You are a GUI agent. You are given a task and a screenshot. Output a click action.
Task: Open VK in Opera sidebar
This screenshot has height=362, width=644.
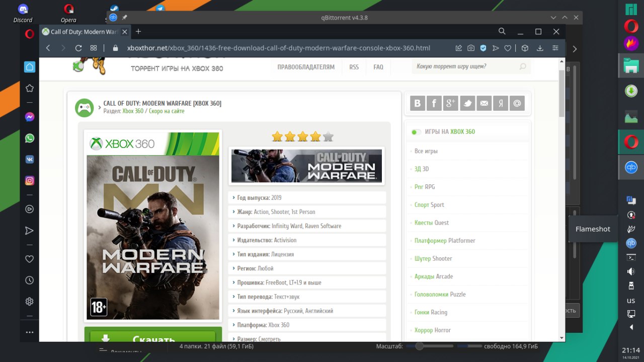pos(30,159)
